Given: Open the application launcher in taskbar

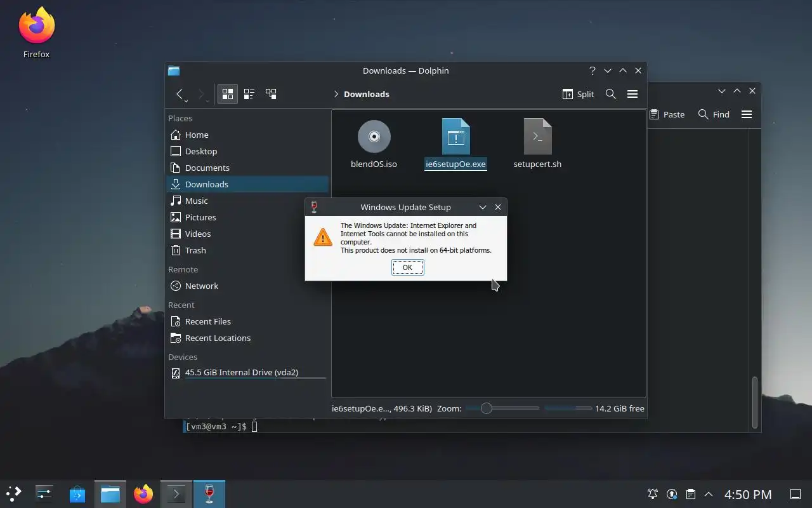Looking at the screenshot, I should (14, 493).
